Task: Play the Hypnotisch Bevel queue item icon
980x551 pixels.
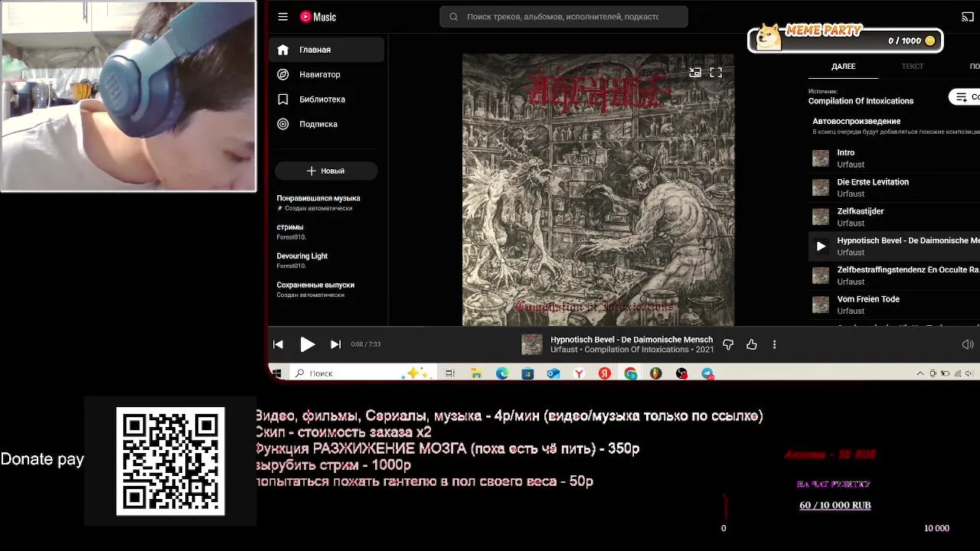Action: 821,246
